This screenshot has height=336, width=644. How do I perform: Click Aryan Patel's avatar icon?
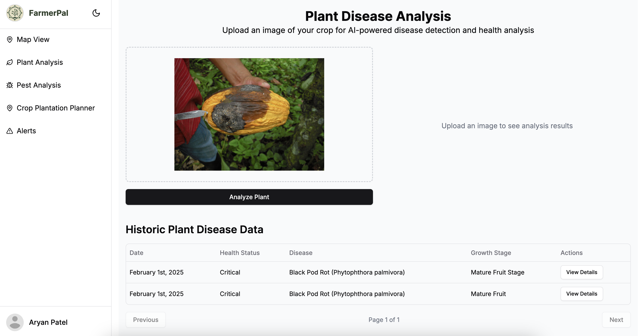(15, 322)
